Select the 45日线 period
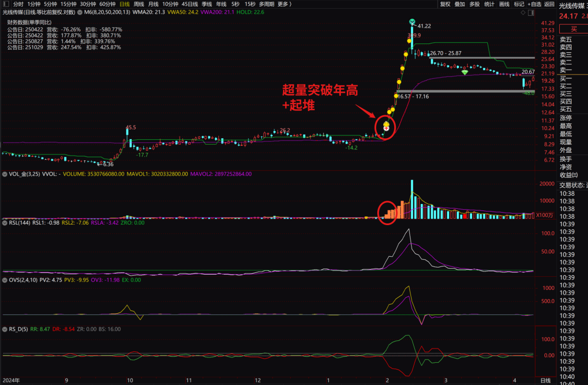This screenshot has width=588, height=385. (190, 4)
